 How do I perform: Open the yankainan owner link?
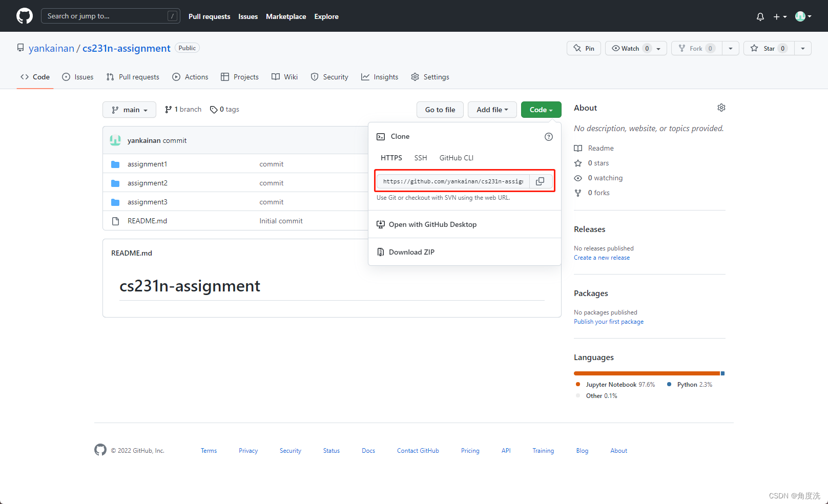(51, 48)
